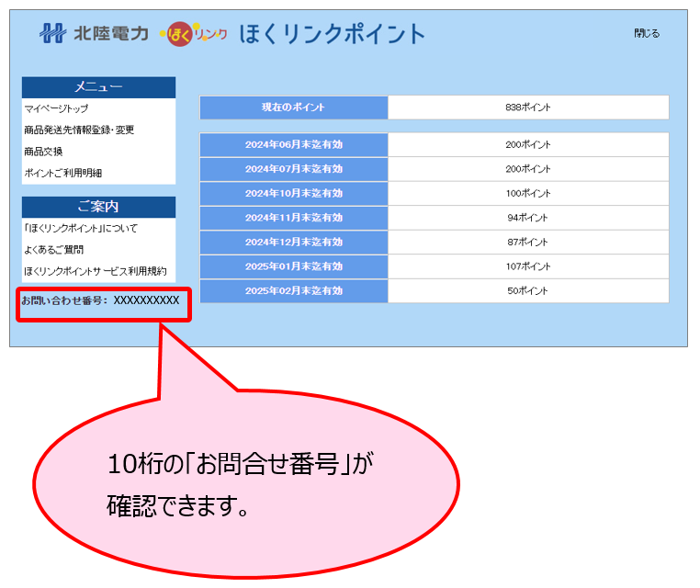
Task: Click the 閉じる link
Action: [647, 33]
